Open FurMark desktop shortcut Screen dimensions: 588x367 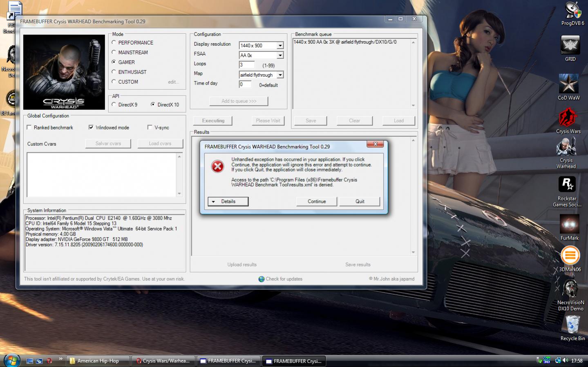tap(569, 227)
